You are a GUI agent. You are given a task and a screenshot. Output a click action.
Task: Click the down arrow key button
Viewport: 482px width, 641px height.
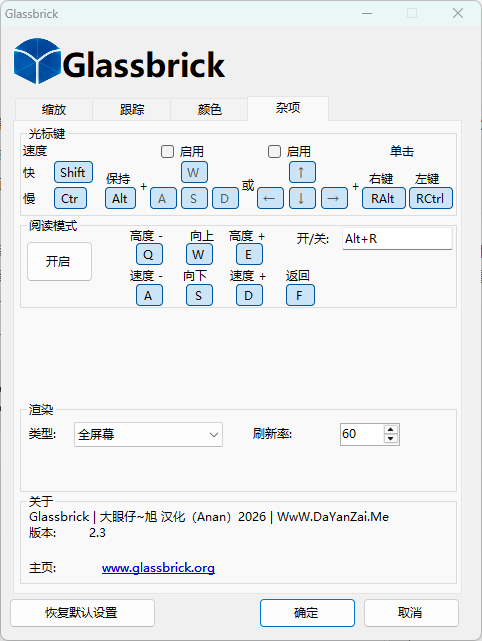302,198
